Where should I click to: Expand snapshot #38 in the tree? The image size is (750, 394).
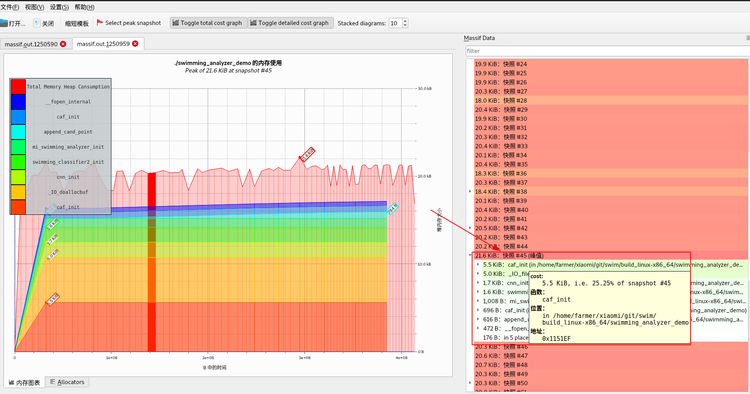[x=470, y=192]
